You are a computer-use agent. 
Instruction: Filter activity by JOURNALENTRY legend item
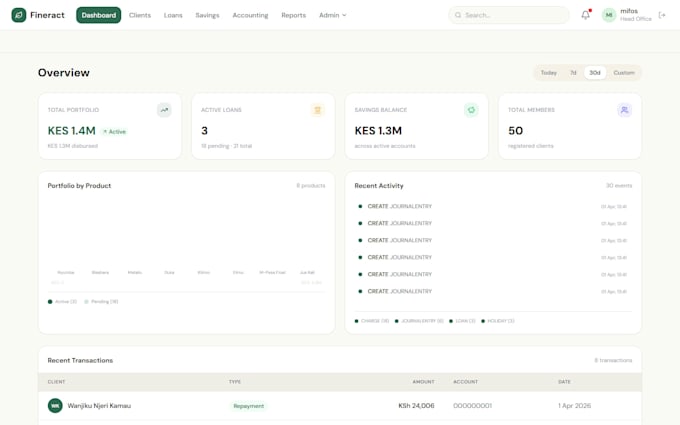(419, 321)
